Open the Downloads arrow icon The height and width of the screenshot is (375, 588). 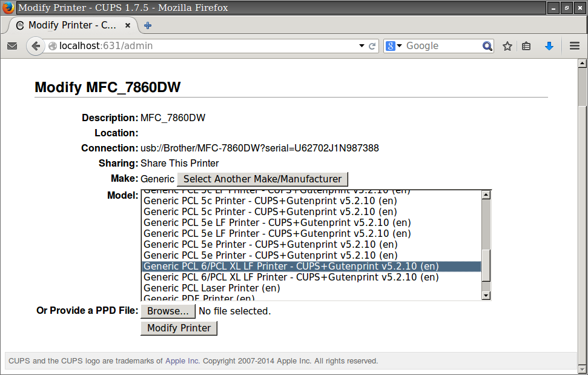tap(549, 46)
